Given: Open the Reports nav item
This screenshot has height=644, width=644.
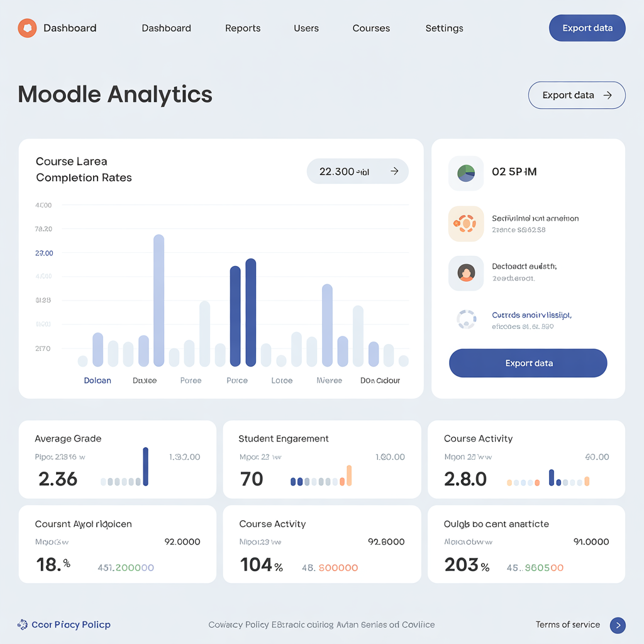Looking at the screenshot, I should pyautogui.click(x=242, y=28).
